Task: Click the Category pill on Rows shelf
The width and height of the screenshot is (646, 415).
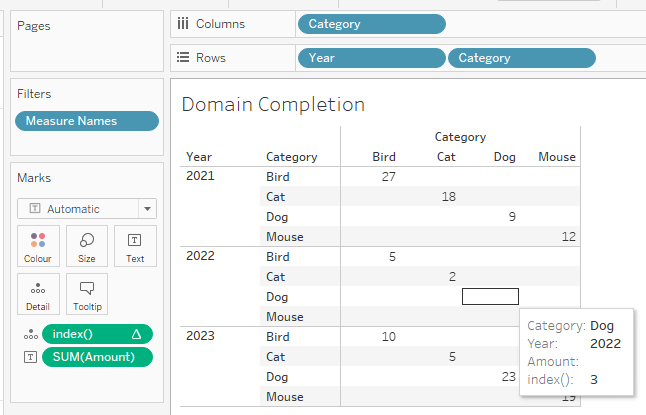Action: click(x=521, y=58)
